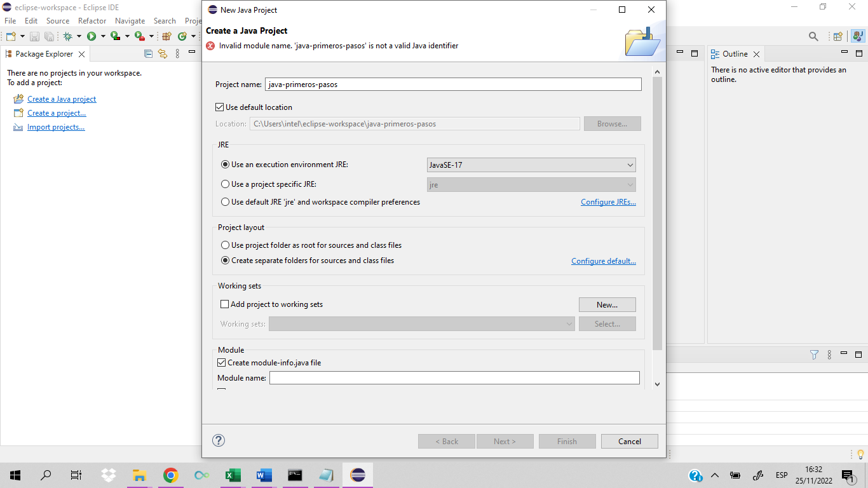Open the External Tools dropdown arrow

151,36
